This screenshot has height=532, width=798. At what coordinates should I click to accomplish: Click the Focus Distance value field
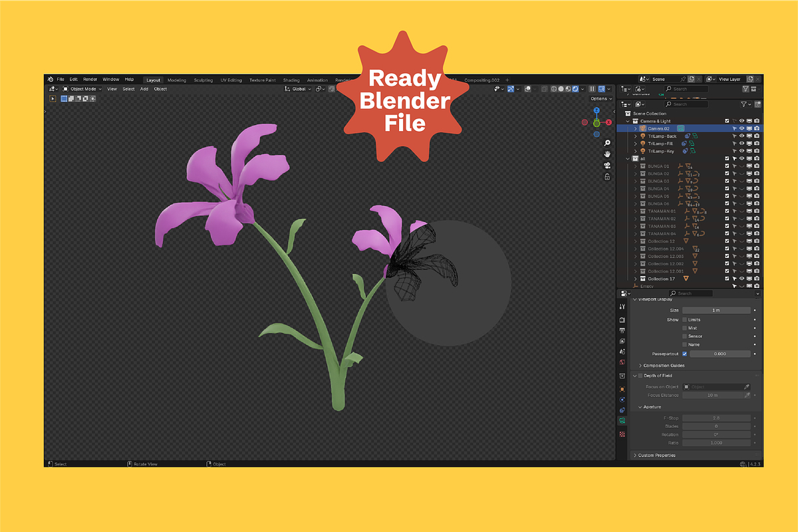pyautogui.click(x=713, y=395)
